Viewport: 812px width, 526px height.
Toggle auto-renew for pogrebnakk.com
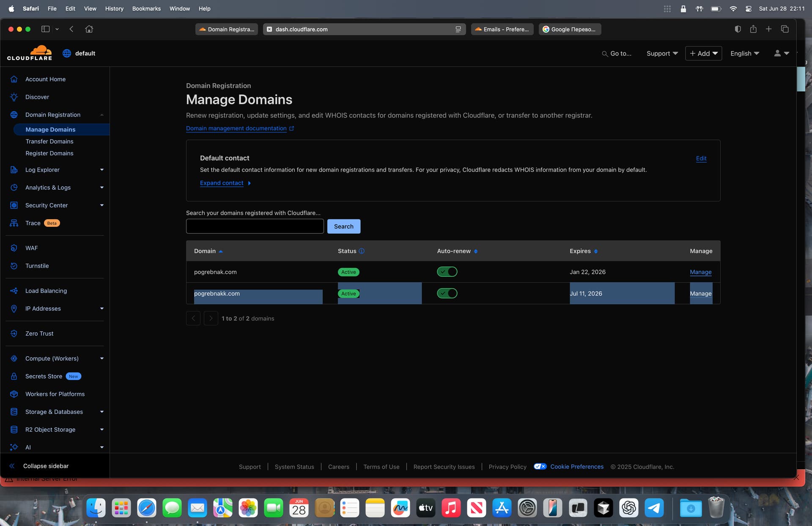click(447, 293)
